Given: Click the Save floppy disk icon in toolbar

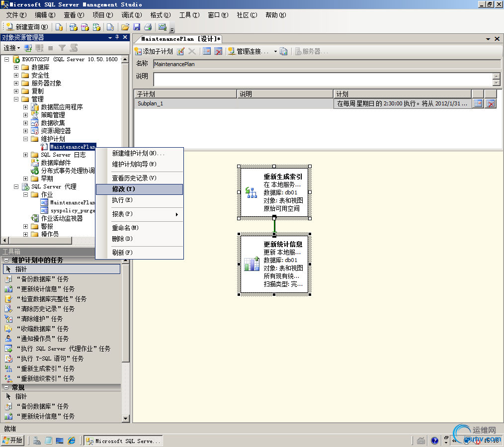Looking at the screenshot, I should tap(137, 27).
